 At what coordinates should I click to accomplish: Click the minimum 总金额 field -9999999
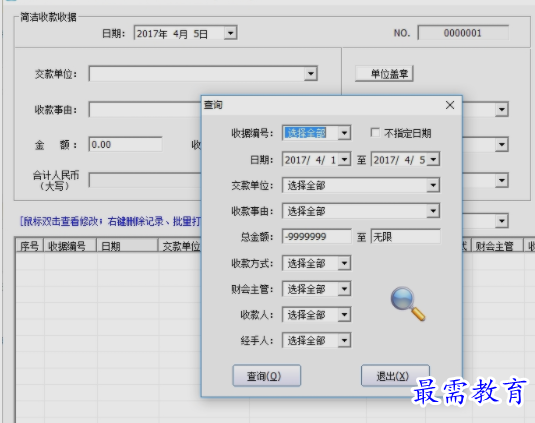[x=317, y=236]
